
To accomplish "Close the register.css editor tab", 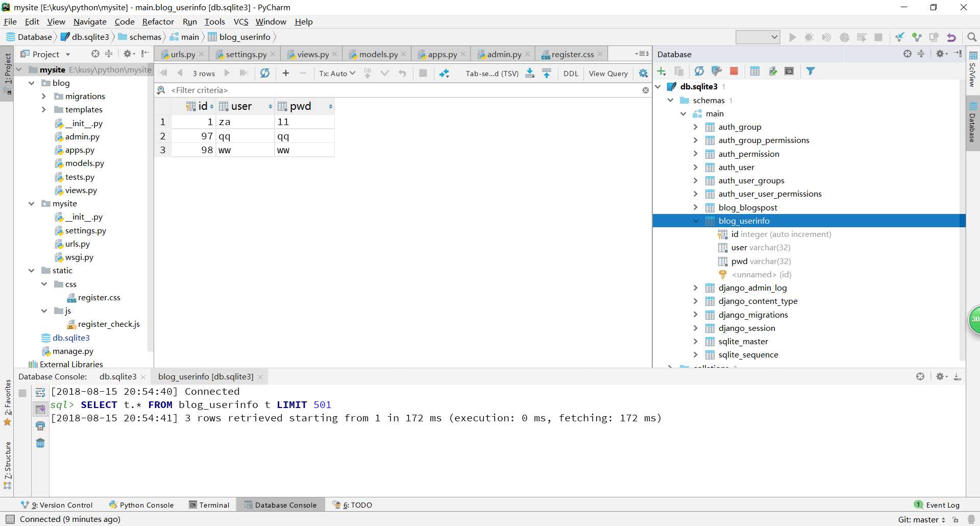I will pos(600,54).
